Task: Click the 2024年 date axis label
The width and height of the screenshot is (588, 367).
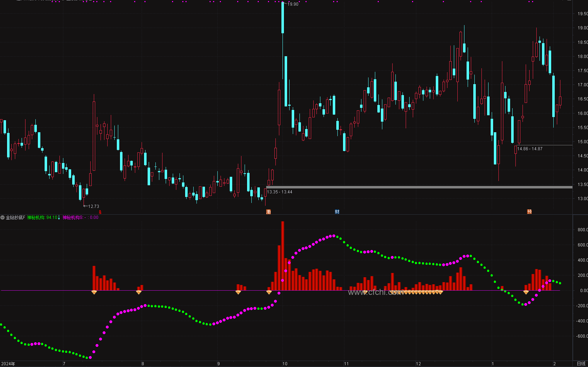Action: pyautogui.click(x=8, y=364)
